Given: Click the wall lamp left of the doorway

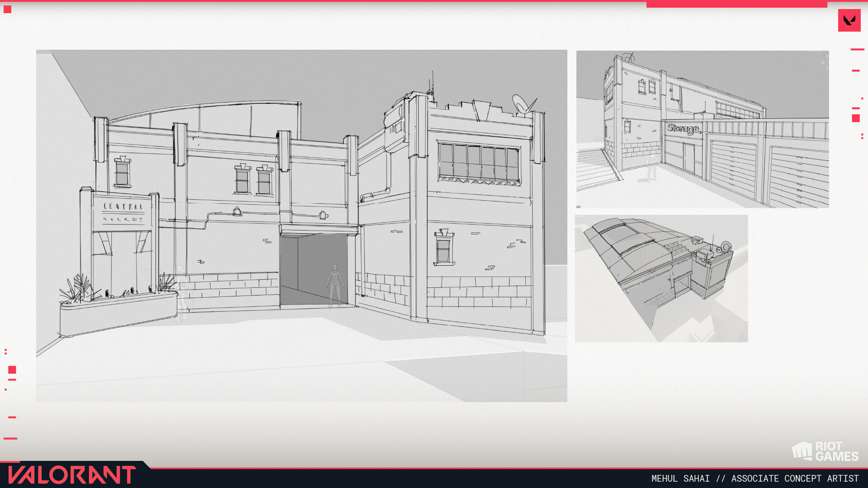Looking at the screenshot, I should (x=237, y=211).
